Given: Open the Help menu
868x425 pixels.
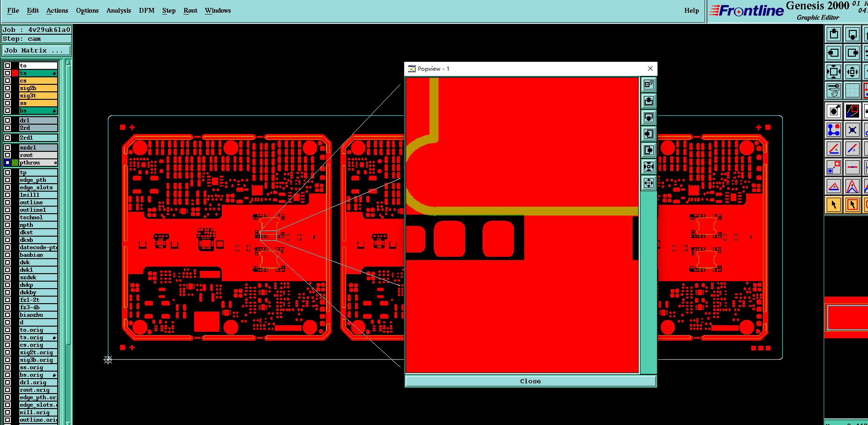Looking at the screenshot, I should (x=691, y=10).
